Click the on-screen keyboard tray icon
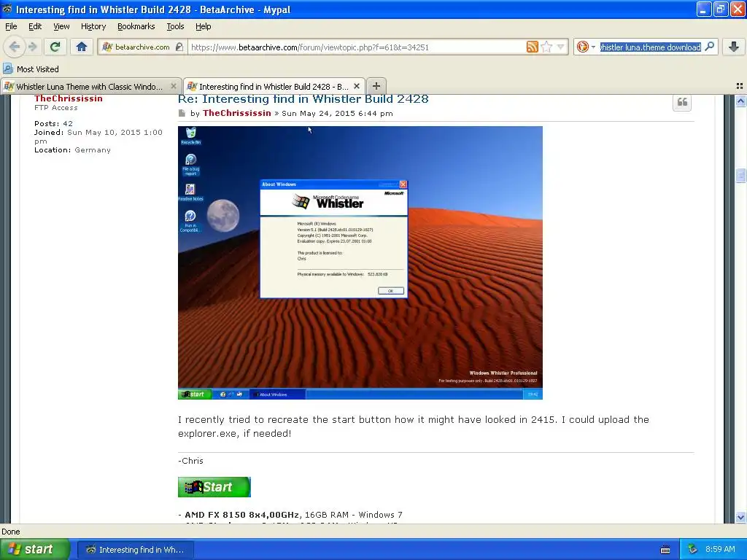This screenshot has height=560, width=747. click(x=665, y=550)
